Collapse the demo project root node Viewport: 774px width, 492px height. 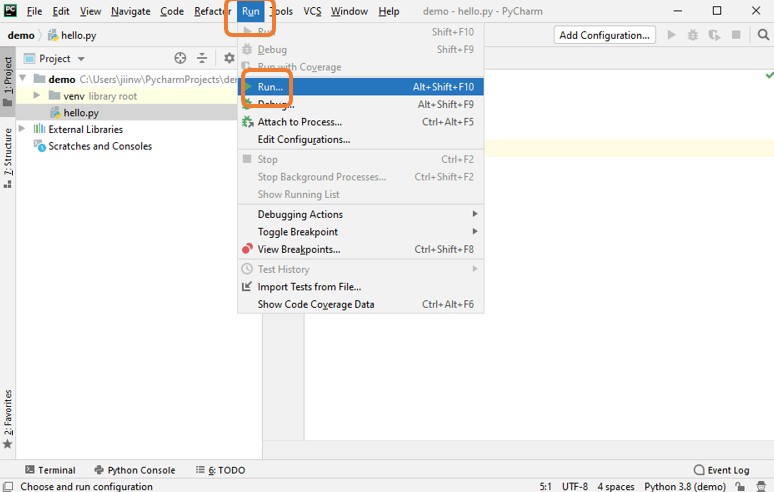coord(23,78)
